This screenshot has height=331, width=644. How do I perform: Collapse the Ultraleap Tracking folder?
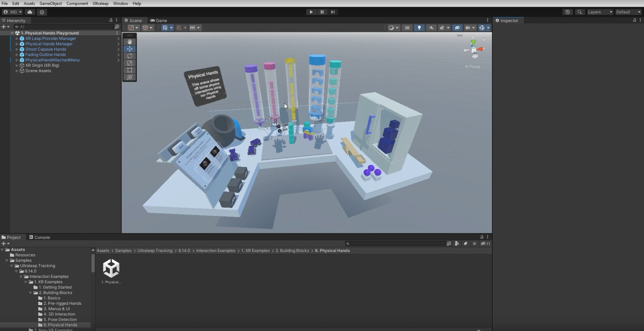(12, 266)
